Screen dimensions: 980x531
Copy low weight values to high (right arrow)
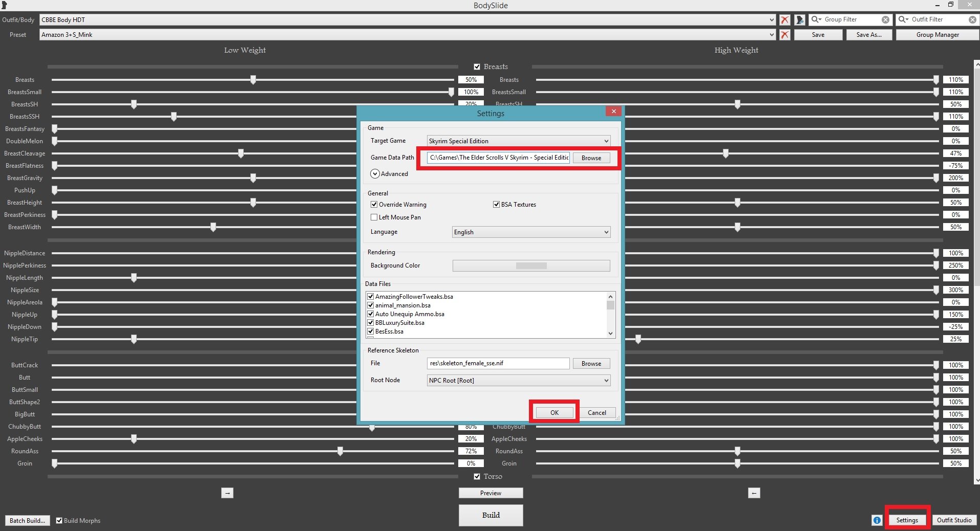227,493
